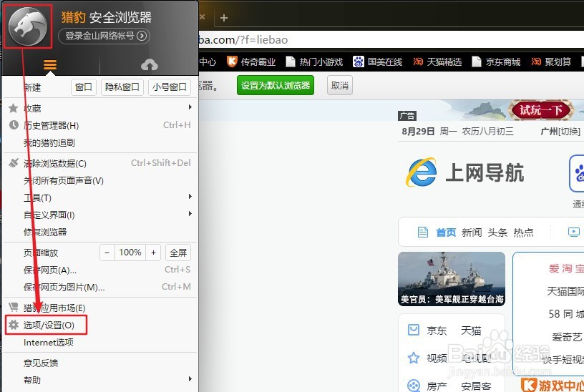Open the 天猫 site link
The image size is (584, 392).
click(x=471, y=330)
